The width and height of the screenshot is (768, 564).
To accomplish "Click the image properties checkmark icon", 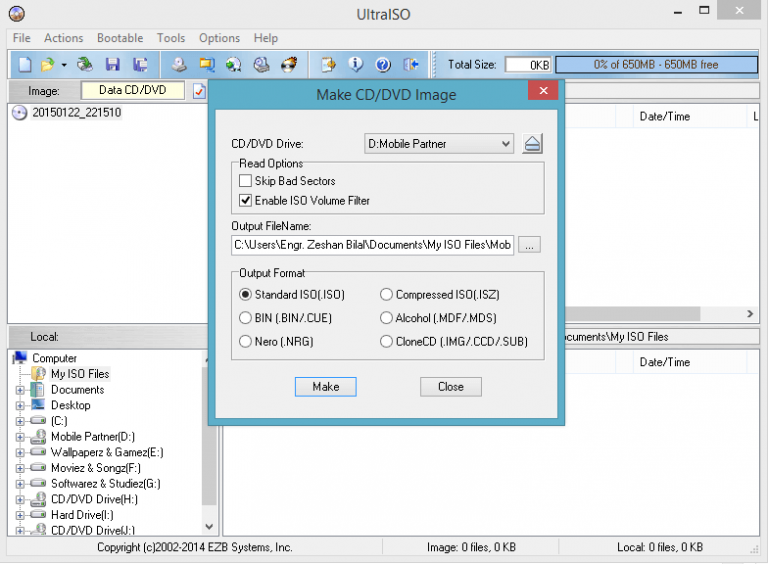I will click(199, 91).
